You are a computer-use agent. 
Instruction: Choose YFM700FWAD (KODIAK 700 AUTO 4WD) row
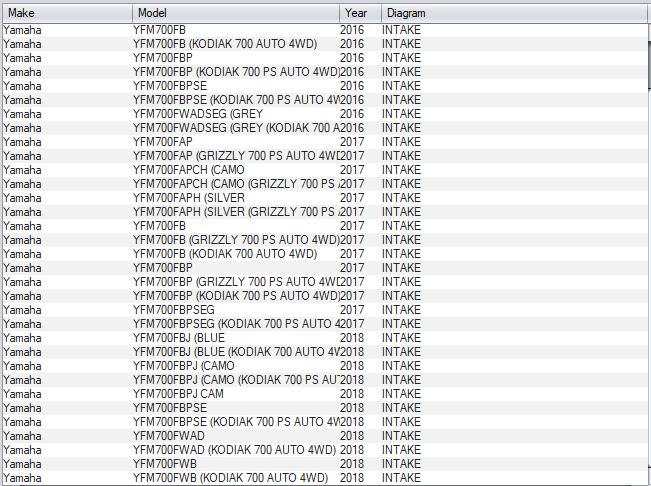coord(325,450)
